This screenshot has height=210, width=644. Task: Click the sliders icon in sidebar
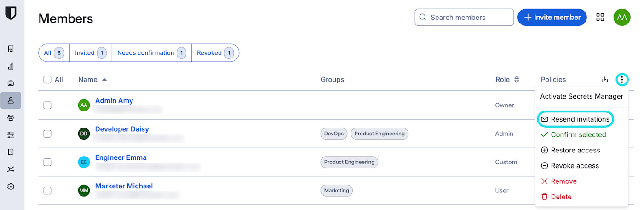tap(11, 135)
